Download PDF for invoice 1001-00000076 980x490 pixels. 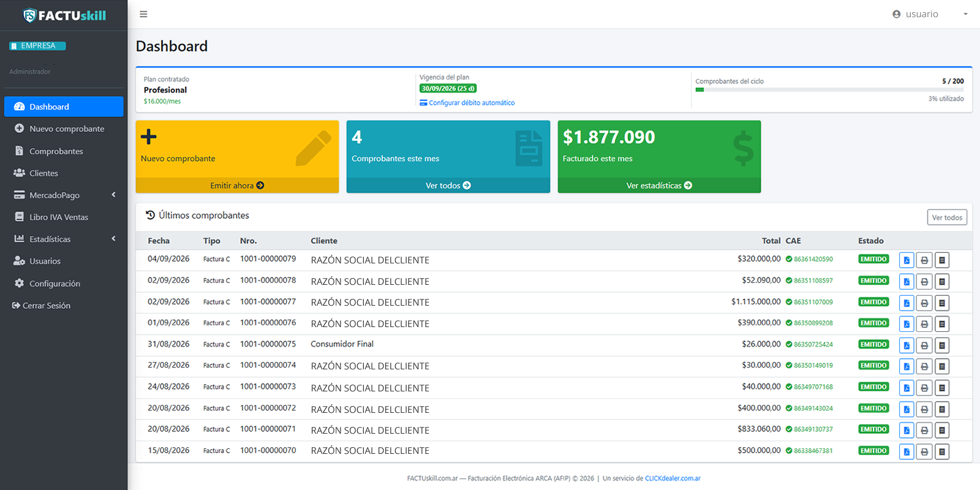907,324
